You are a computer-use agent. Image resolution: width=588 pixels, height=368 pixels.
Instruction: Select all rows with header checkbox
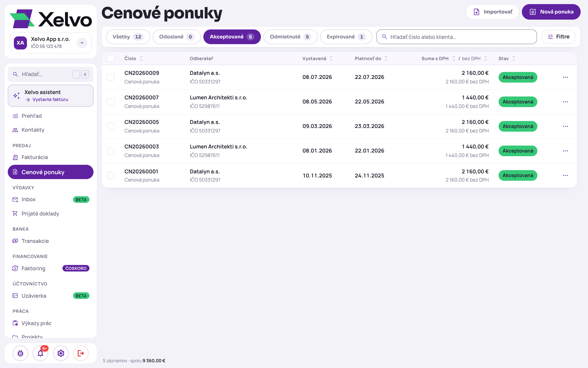(x=110, y=58)
